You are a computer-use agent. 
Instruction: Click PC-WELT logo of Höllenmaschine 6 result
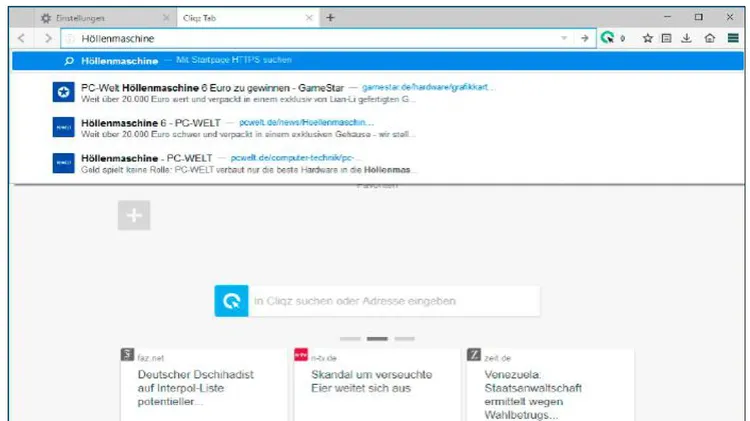(64, 127)
